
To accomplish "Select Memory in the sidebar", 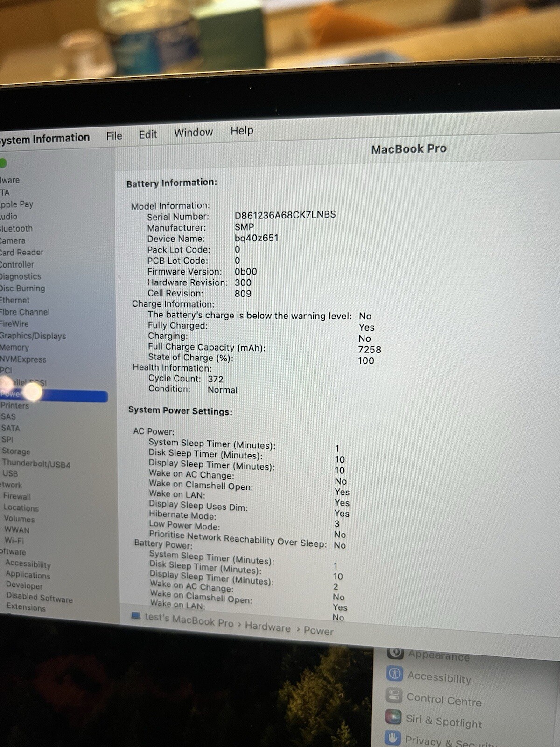I will pyautogui.click(x=14, y=347).
